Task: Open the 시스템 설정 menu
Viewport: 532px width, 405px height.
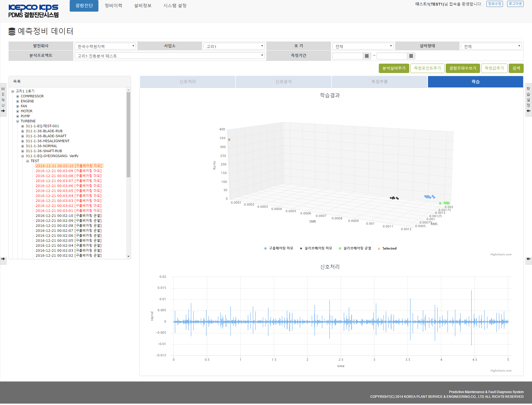Action: 175,6
